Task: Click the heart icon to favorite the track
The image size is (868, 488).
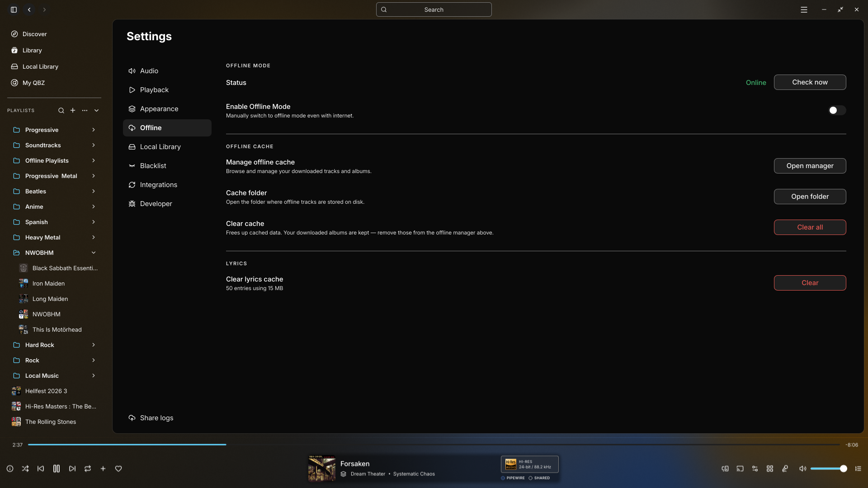Action: point(118,469)
